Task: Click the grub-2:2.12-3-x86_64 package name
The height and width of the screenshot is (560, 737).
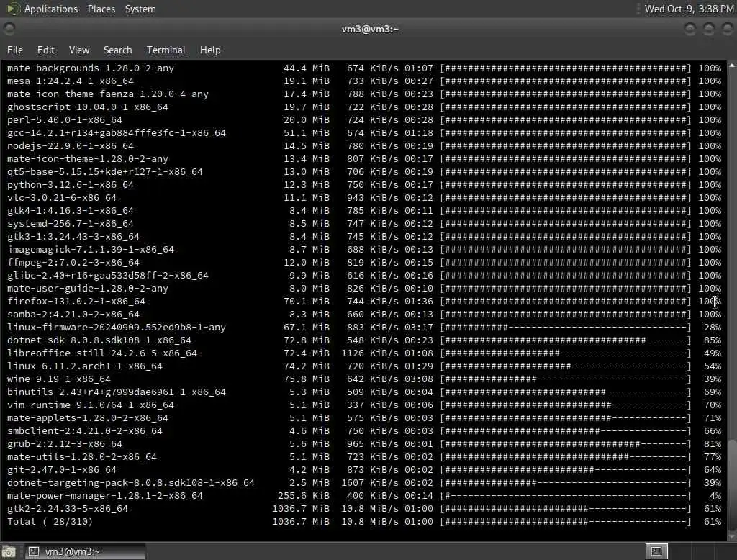Action: [x=64, y=444]
